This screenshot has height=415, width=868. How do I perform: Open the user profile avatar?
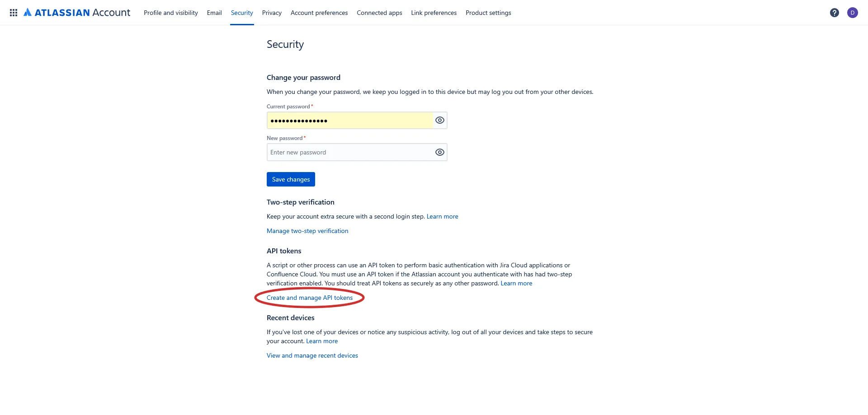[x=853, y=13]
